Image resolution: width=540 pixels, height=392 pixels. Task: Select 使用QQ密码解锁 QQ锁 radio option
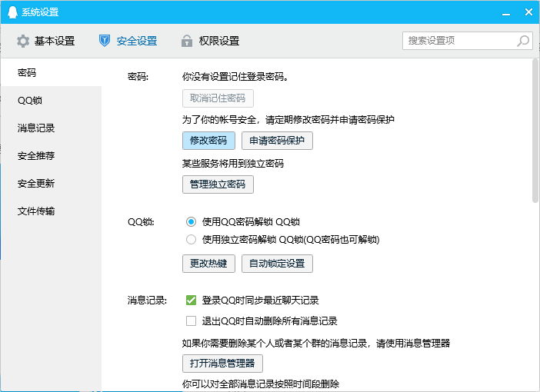(x=191, y=221)
